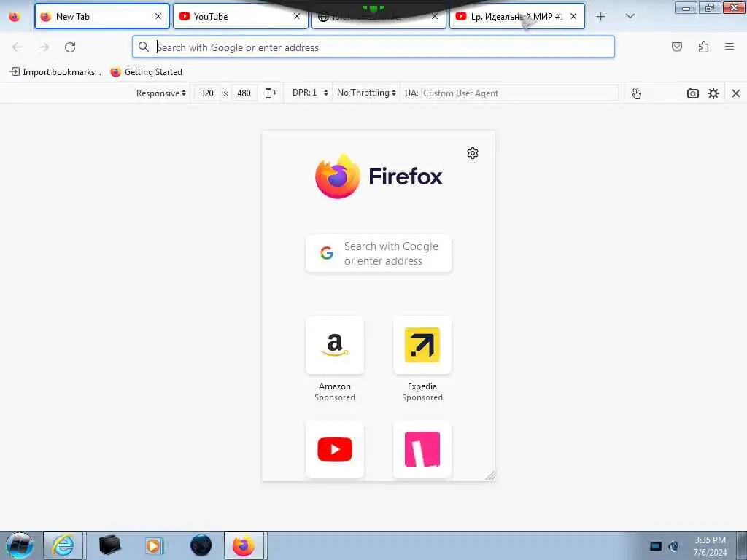This screenshot has height=560, width=747.
Task: Open the media player taskbar icon
Action: pyautogui.click(x=155, y=545)
